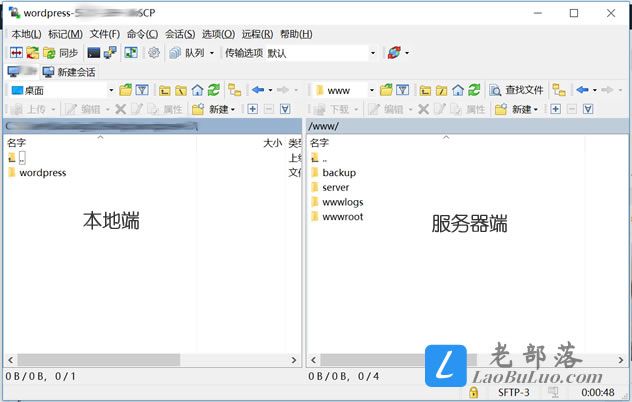Open the 标记(M) menu
This screenshot has height=402, width=632.
(x=65, y=34)
